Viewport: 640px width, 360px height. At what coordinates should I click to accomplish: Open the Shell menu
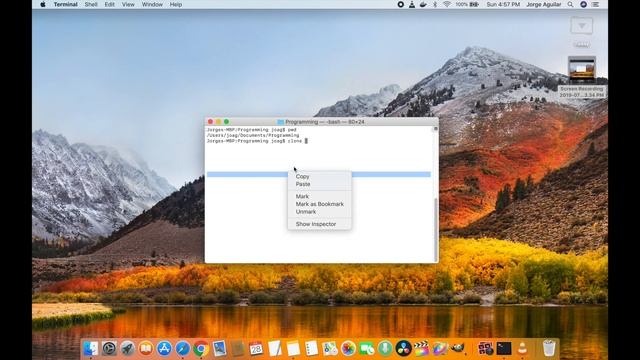pos(91,4)
